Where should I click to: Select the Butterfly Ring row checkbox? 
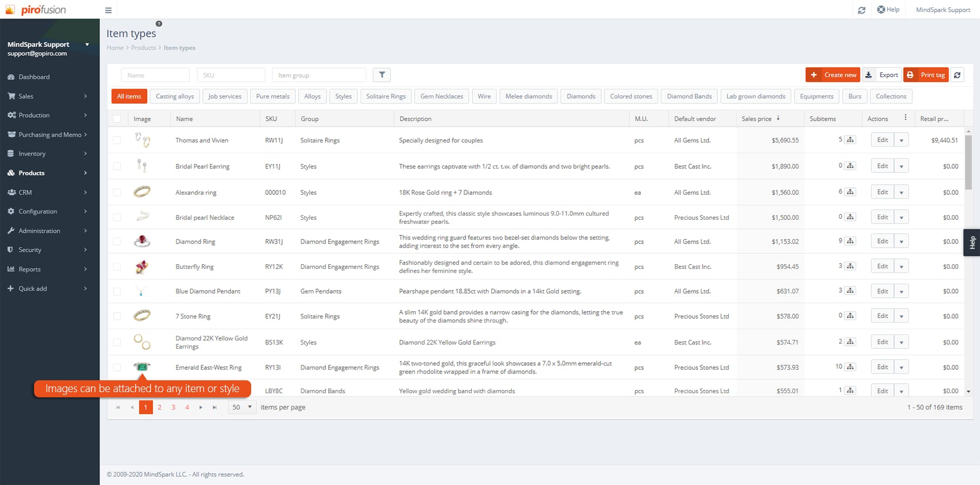pyautogui.click(x=117, y=267)
